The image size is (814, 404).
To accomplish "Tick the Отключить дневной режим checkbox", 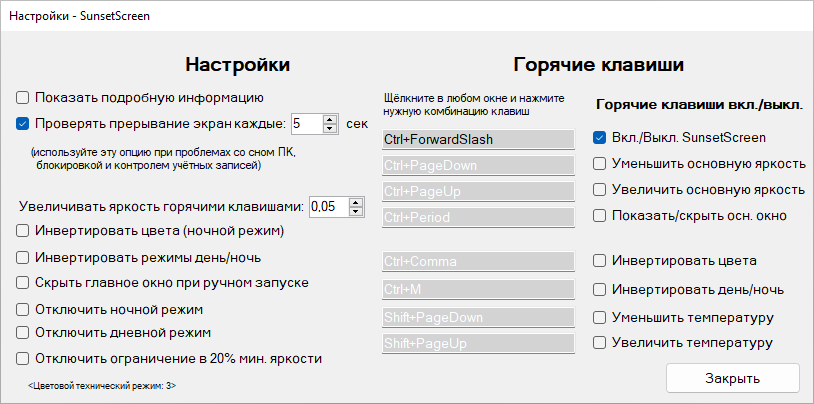I will click(x=23, y=332).
